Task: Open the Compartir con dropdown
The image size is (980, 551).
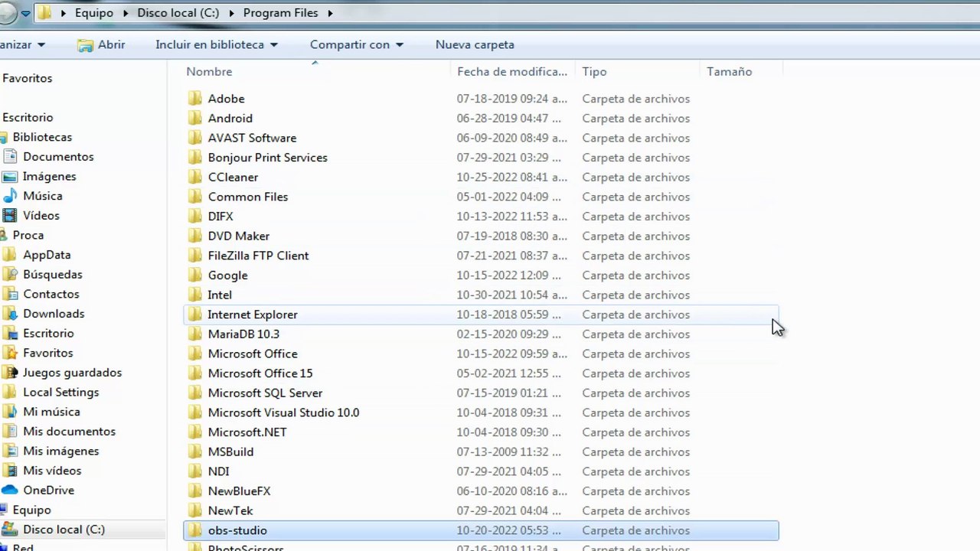Action: click(x=357, y=44)
